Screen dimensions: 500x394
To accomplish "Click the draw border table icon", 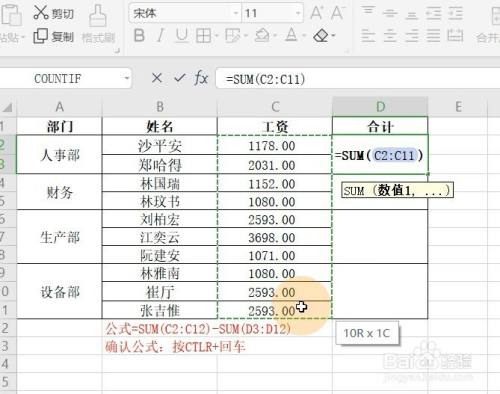I will click(232, 36).
